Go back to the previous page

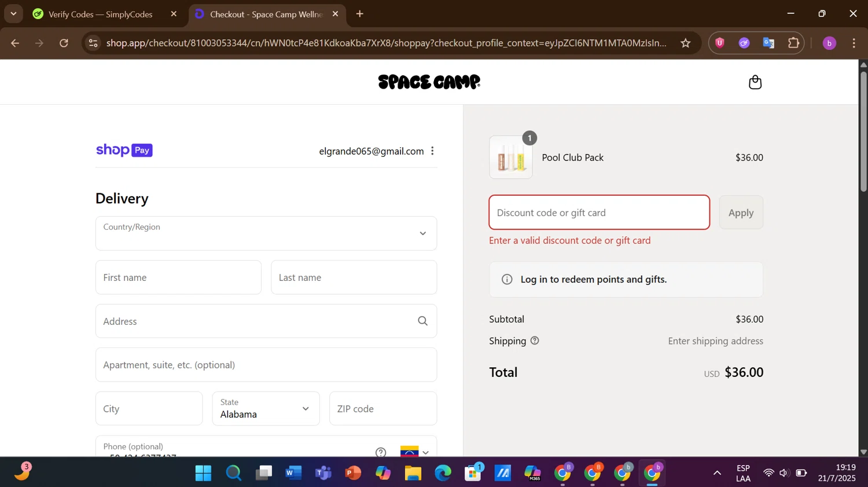15,43
